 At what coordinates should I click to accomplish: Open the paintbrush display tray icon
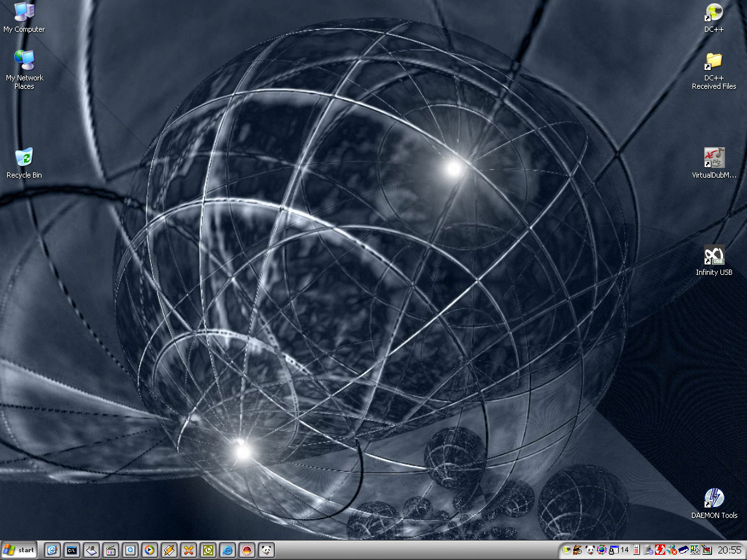[707, 550]
